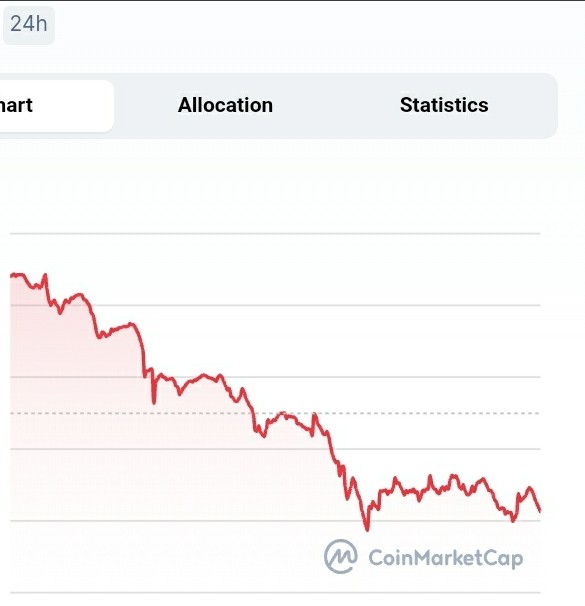Switch to the Allocation tab
Screen dimensions: 585x606
225,105
